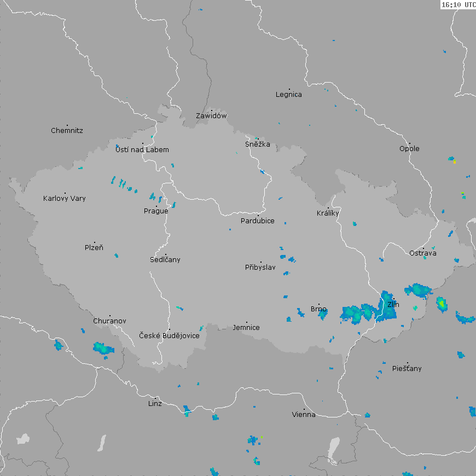Click the Vienna city label

click(x=304, y=415)
